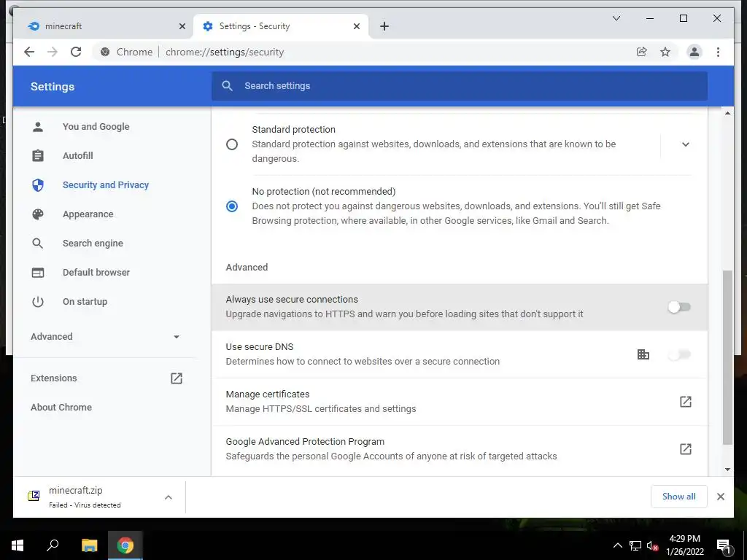Open the tab search dropdown arrow
747x560 pixels.
click(616, 18)
